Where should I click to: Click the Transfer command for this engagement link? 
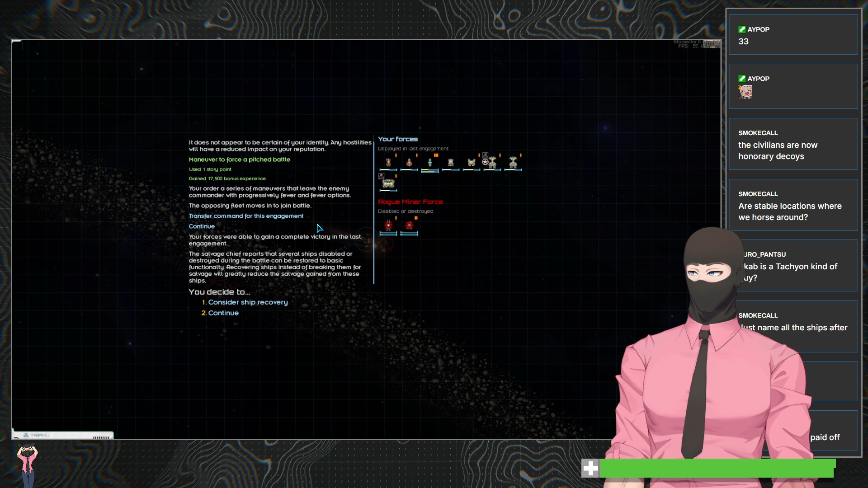(246, 216)
